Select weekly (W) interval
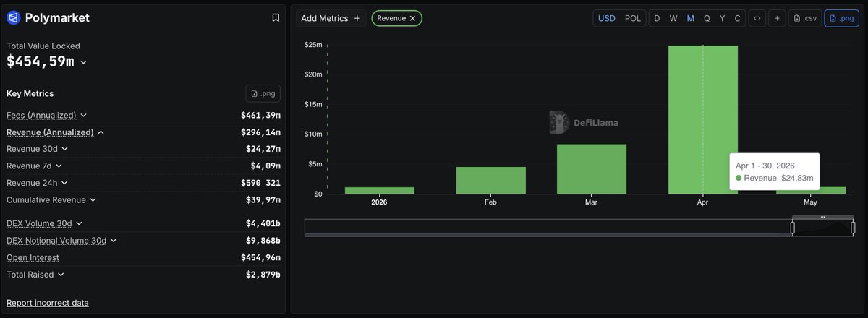 [x=673, y=18]
